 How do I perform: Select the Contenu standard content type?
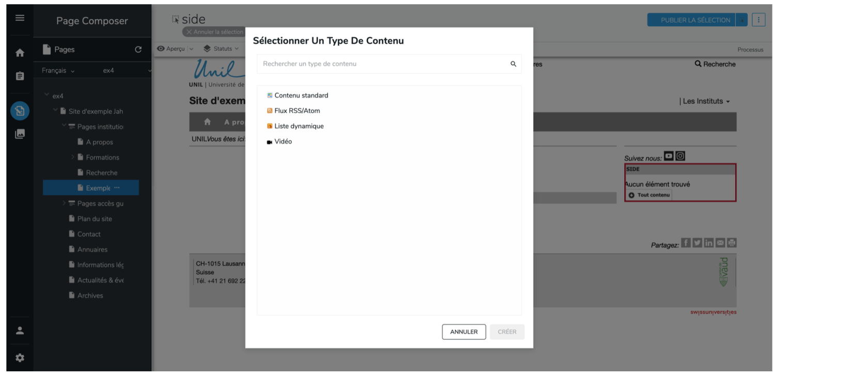point(301,96)
